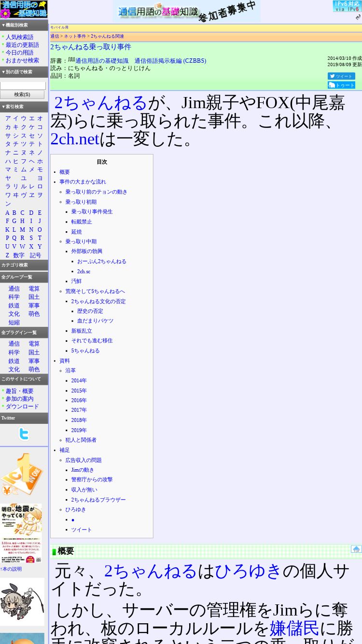Screen dimensions: 362x644
Task: Open おまかせ検索 in the sidebar
Action: [22, 60]
